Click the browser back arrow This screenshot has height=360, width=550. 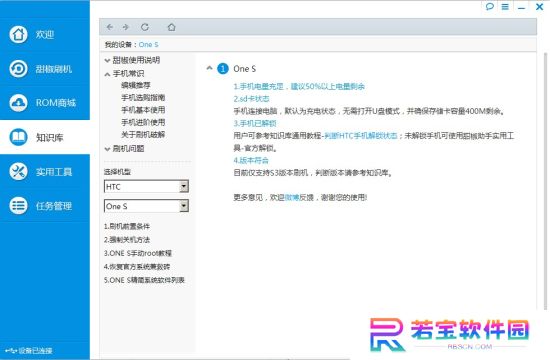coord(110,27)
